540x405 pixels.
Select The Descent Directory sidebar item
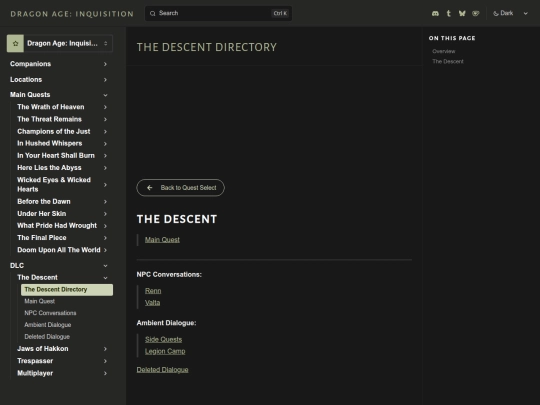coord(67,290)
